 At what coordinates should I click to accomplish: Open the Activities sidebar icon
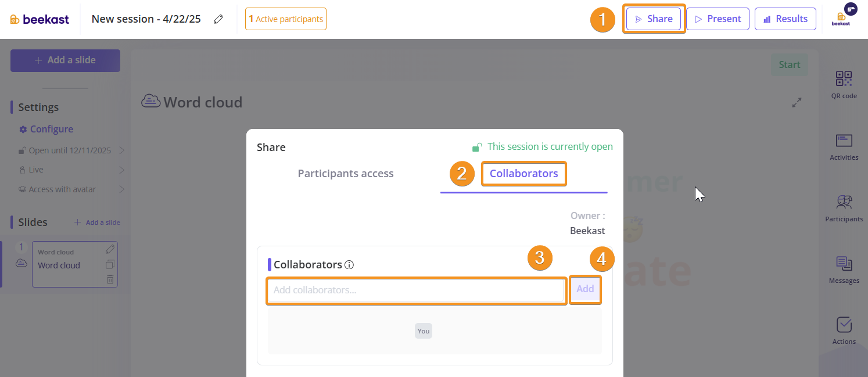844,146
